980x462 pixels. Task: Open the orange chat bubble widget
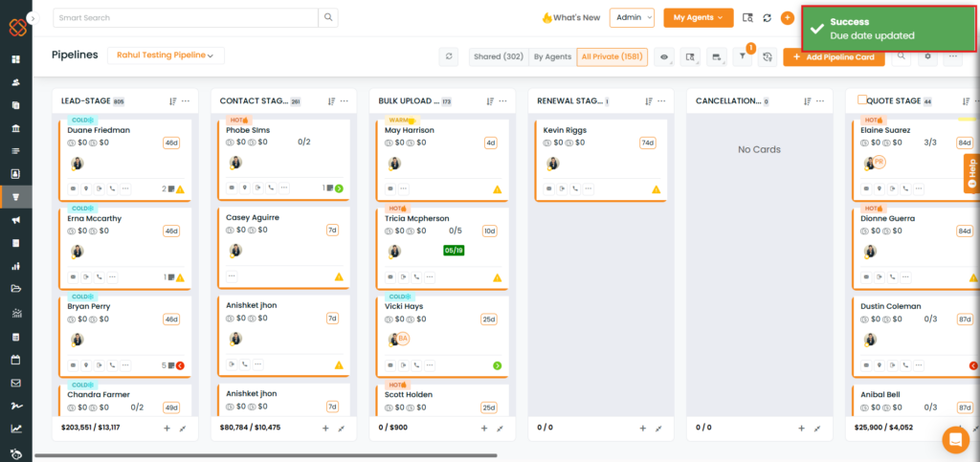coord(954,439)
